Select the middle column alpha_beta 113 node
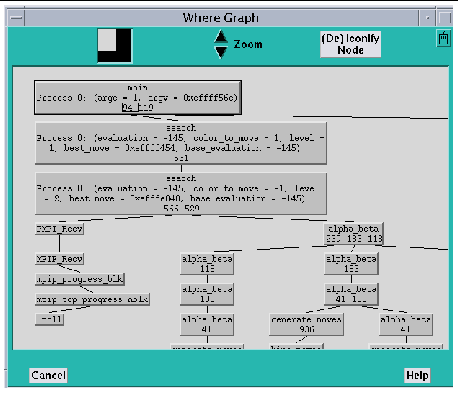 click(207, 263)
